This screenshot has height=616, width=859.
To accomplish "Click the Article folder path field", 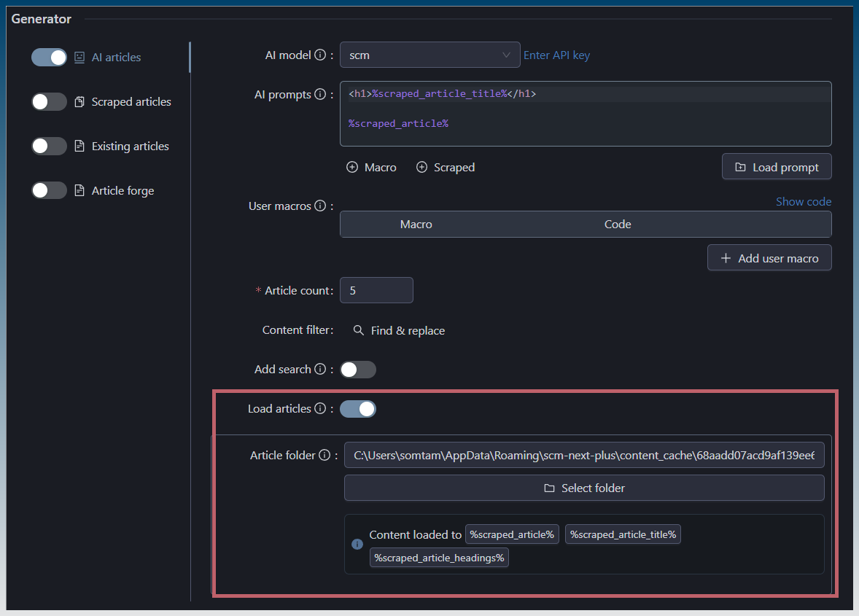I will point(584,455).
